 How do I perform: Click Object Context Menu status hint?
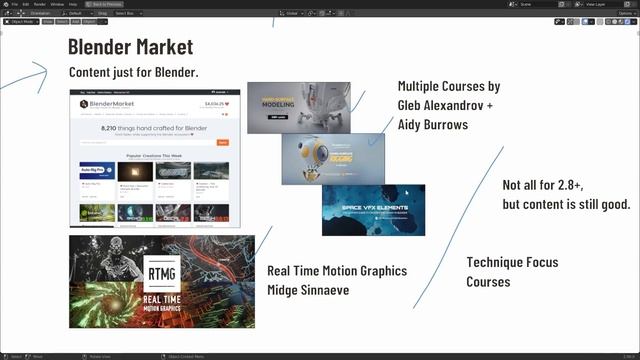click(x=182, y=357)
